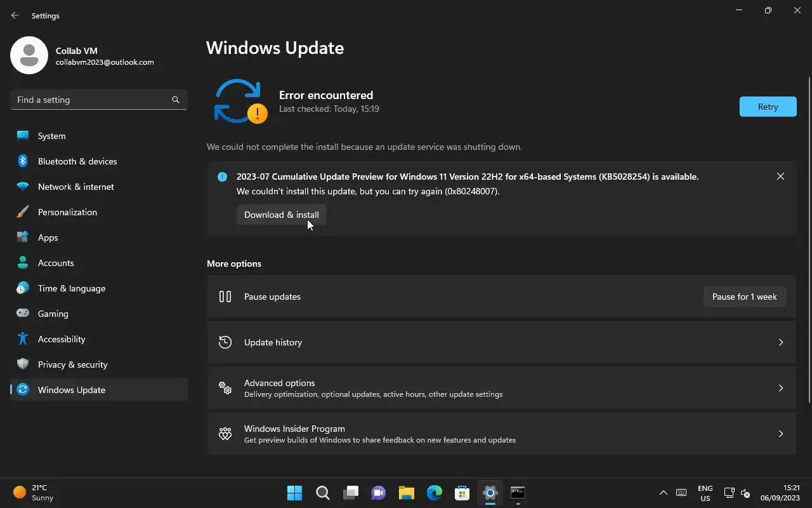Image resolution: width=812 pixels, height=508 pixels.
Task: Click the Advanced options gears icon
Action: [225, 388]
